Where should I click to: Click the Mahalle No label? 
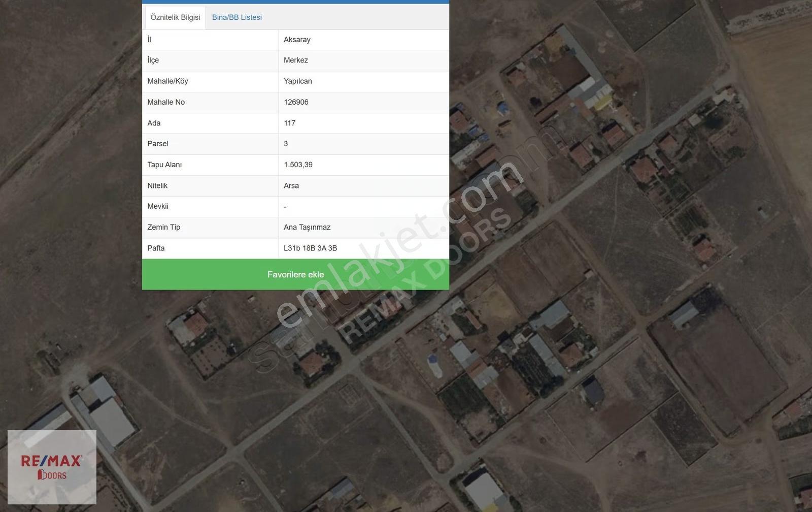(x=166, y=102)
